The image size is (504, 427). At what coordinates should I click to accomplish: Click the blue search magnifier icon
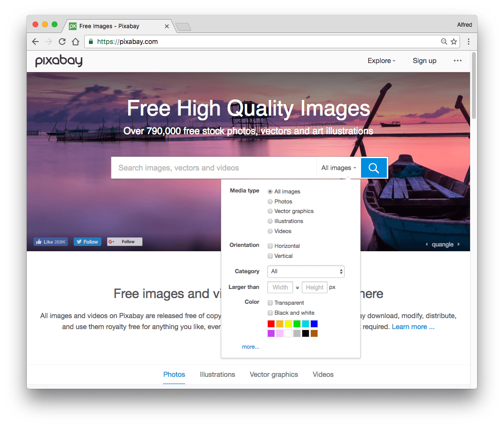(373, 168)
